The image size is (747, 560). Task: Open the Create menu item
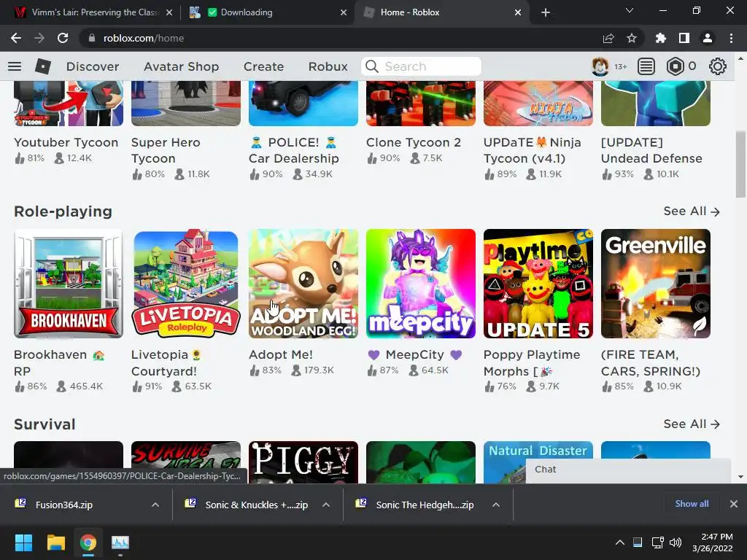click(x=263, y=66)
